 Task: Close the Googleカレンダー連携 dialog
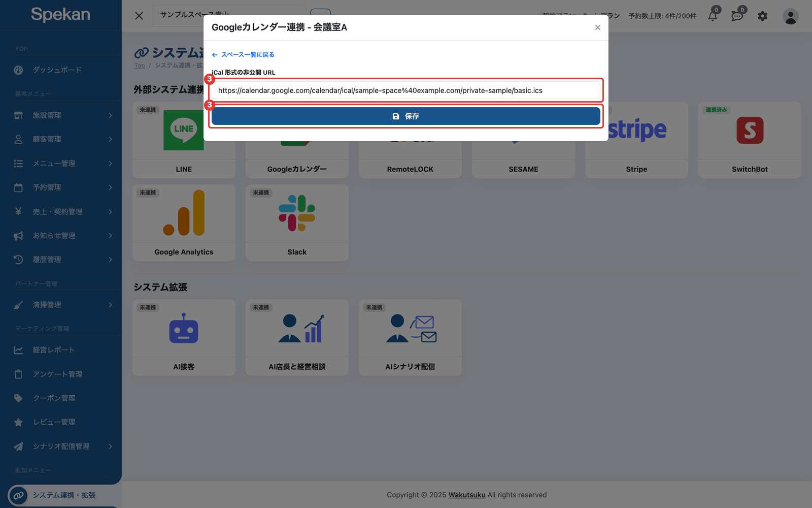[x=597, y=27]
